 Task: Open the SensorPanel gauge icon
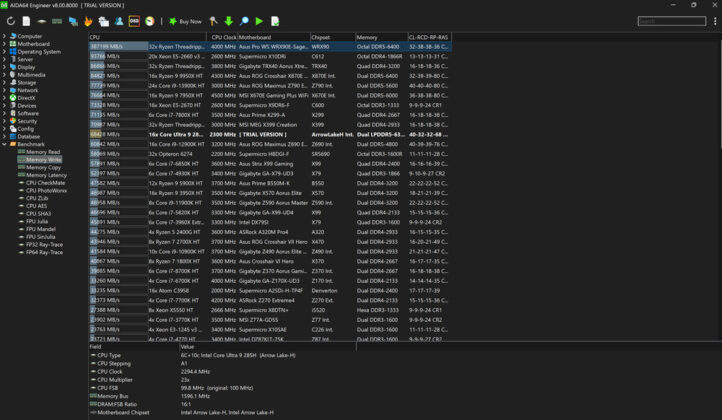pyautogui.click(x=150, y=21)
